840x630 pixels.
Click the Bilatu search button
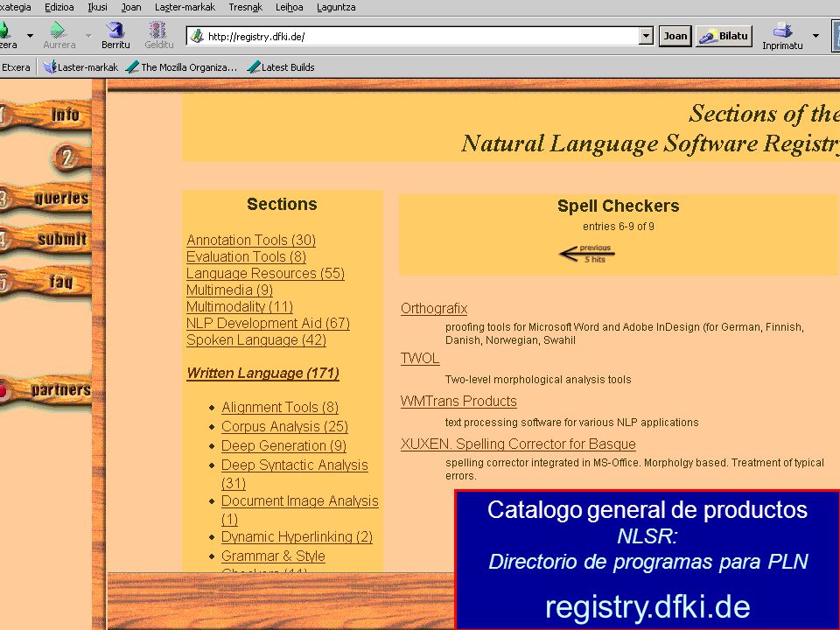(724, 37)
